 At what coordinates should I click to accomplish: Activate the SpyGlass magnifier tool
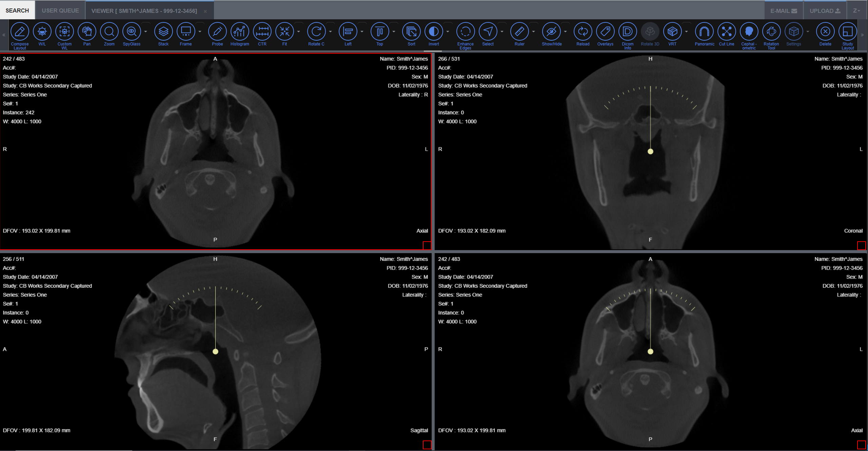point(131,32)
